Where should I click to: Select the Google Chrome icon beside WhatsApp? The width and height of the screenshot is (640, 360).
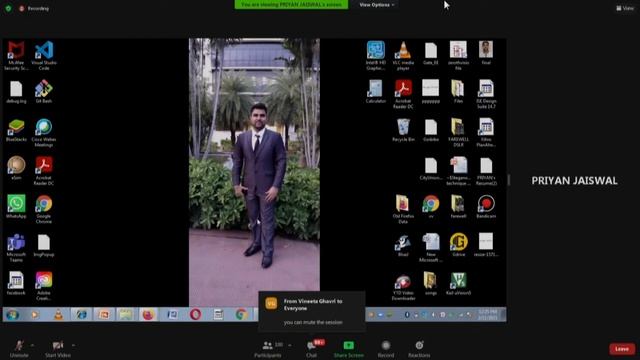pyautogui.click(x=44, y=209)
